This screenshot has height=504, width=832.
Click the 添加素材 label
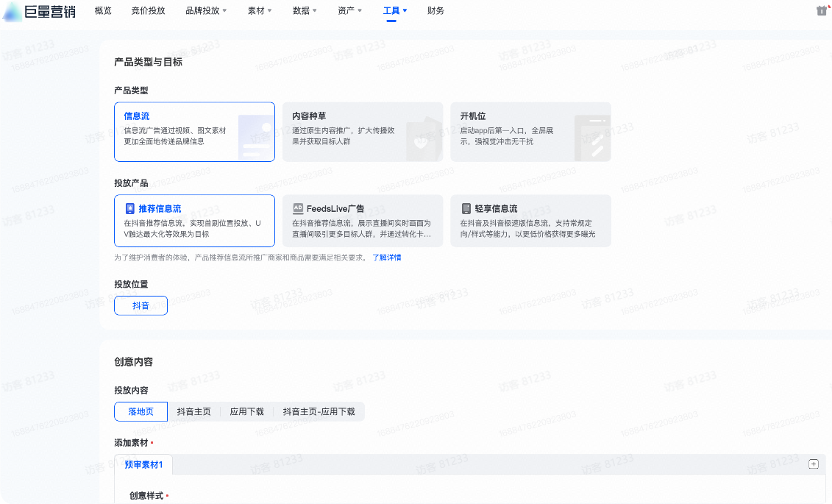(131, 442)
